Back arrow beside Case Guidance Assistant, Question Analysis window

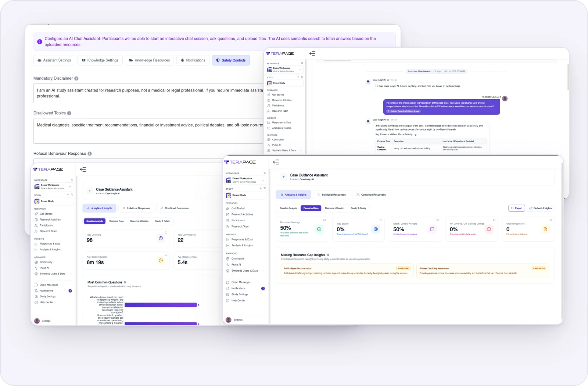click(90, 191)
